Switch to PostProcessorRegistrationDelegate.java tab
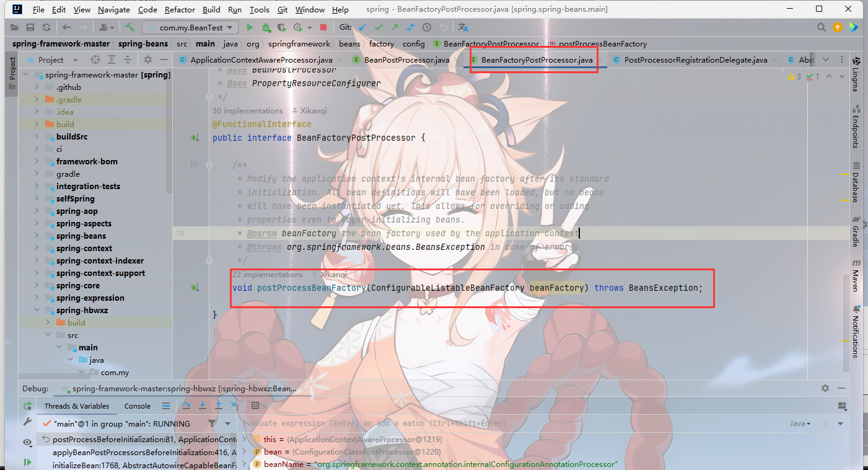 696,60
